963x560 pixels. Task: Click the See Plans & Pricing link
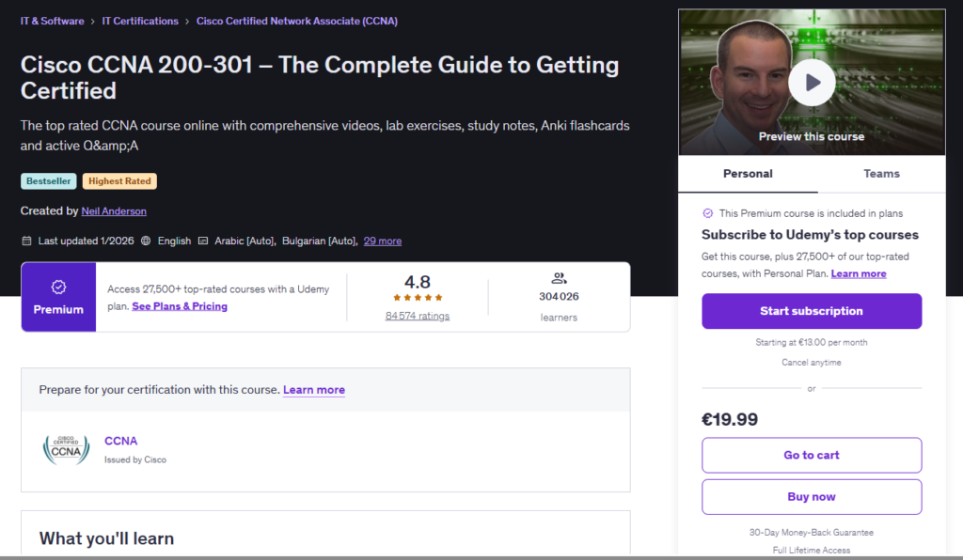coord(179,305)
